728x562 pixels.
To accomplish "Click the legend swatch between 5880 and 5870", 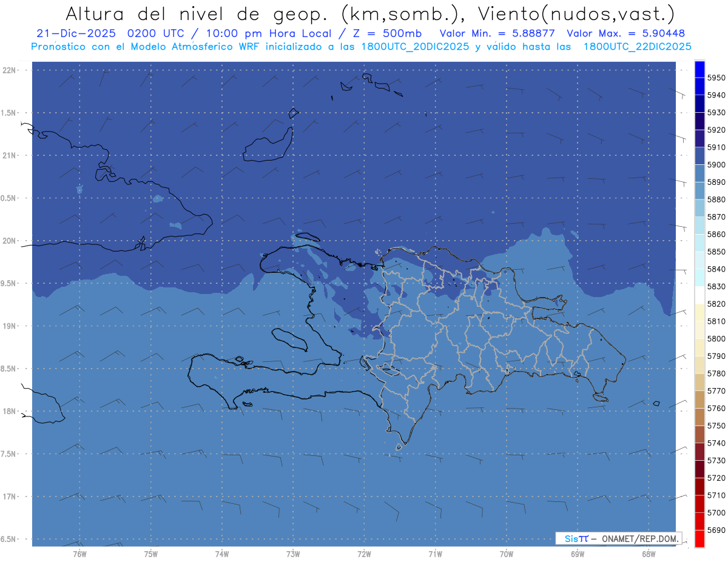I will [x=699, y=208].
